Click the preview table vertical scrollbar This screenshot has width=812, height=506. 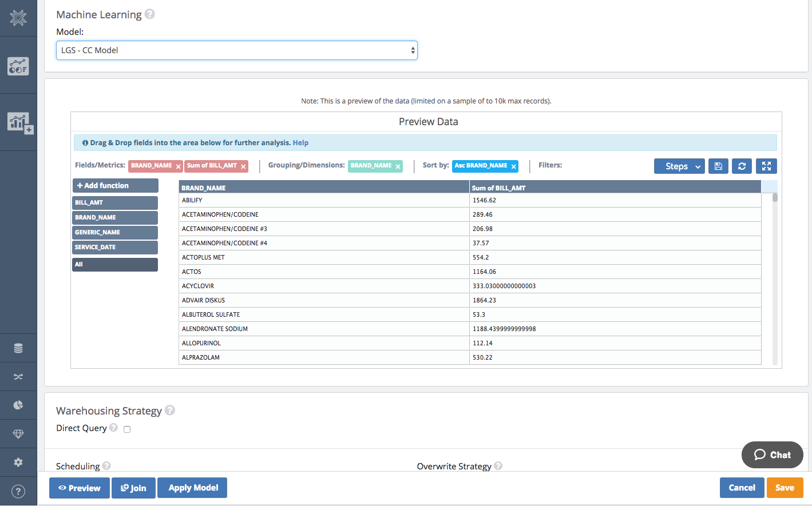pyautogui.click(x=775, y=198)
